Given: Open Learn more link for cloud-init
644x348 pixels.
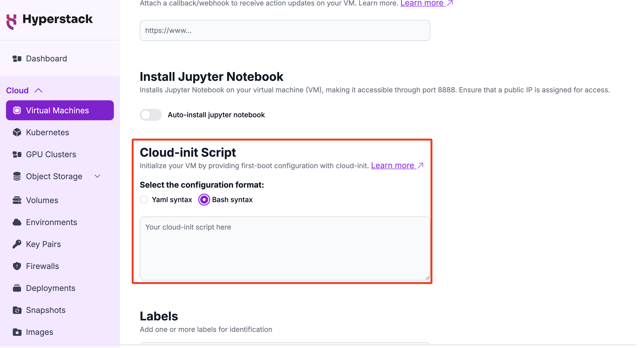Looking at the screenshot, I should tap(393, 165).
